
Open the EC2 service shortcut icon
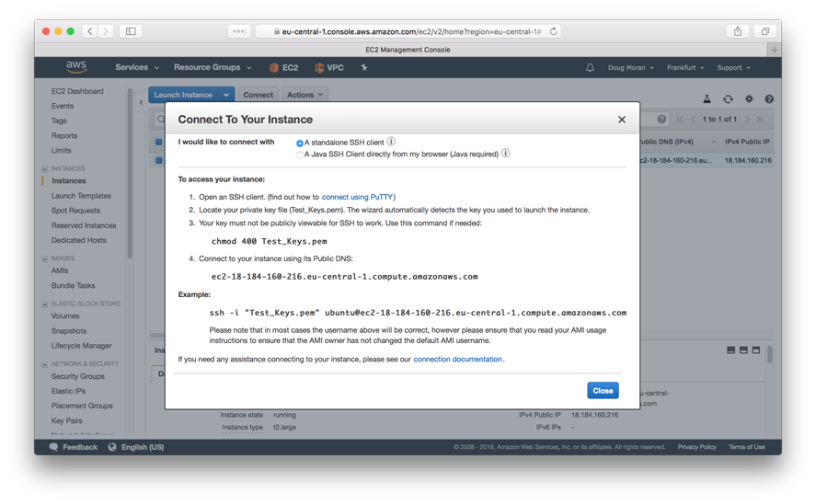coord(274,68)
